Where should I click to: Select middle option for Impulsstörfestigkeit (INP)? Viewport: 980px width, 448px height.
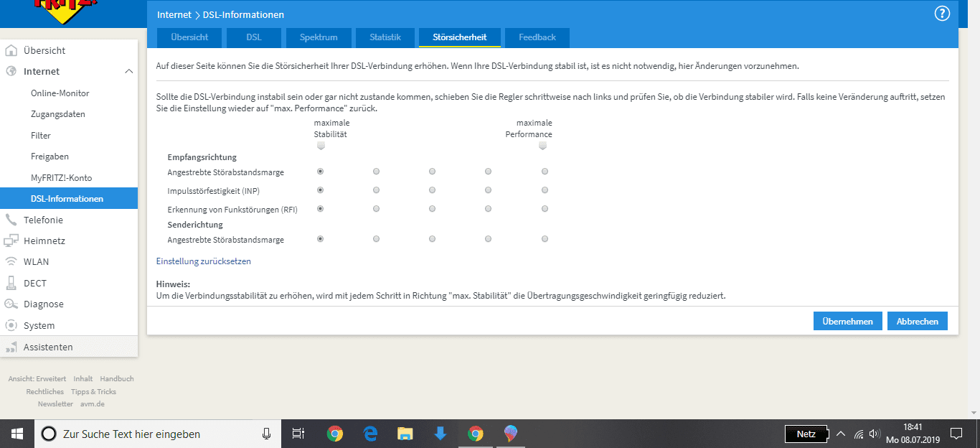pos(432,190)
